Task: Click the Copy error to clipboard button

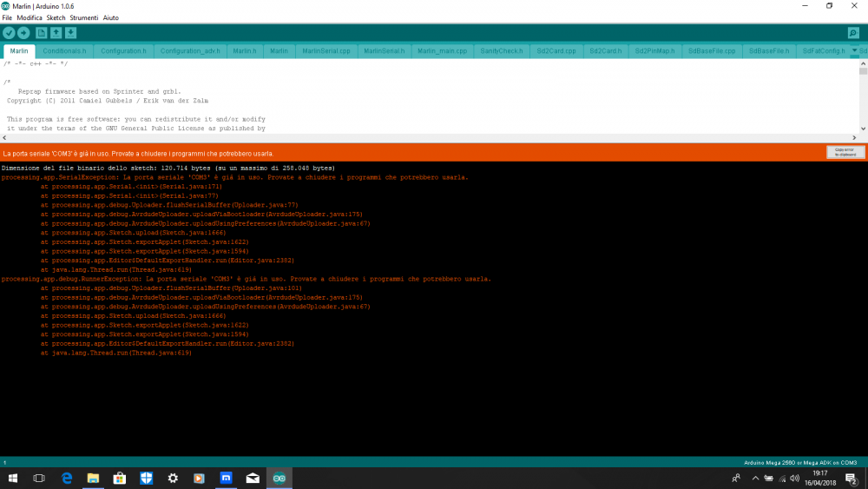Action: pos(845,152)
